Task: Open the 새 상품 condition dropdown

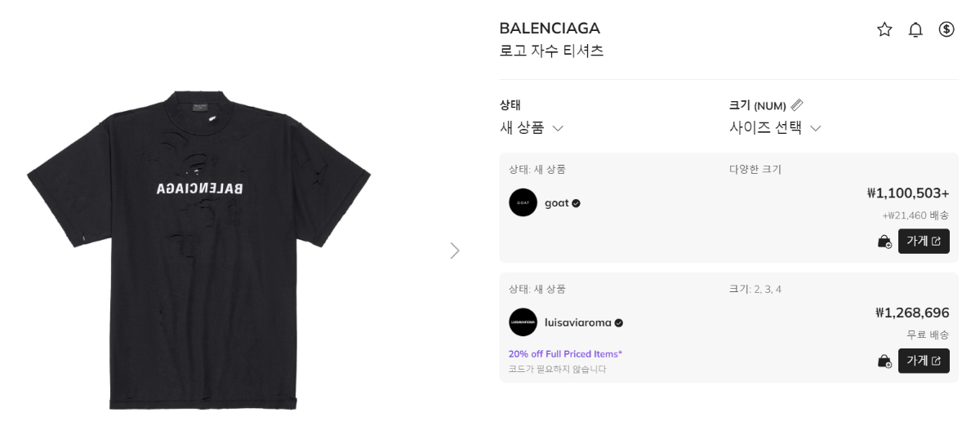Action: point(532,128)
